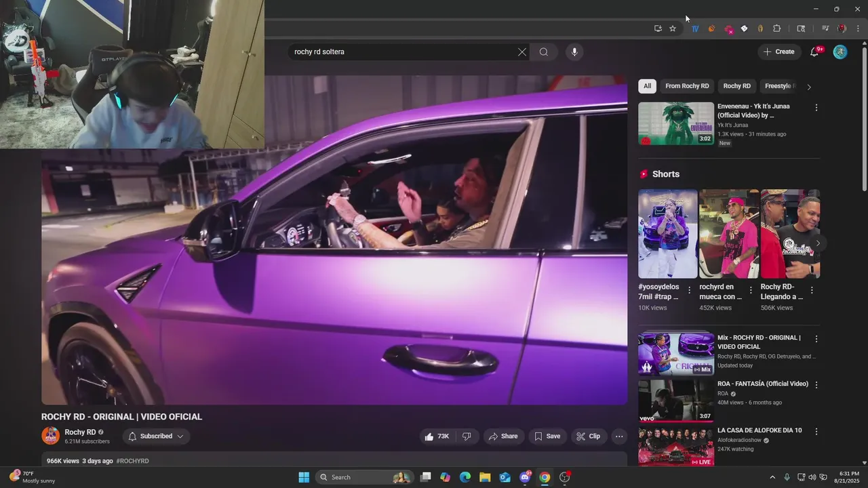
Task: Open Chrome three-dot menu
Action: 858,28
